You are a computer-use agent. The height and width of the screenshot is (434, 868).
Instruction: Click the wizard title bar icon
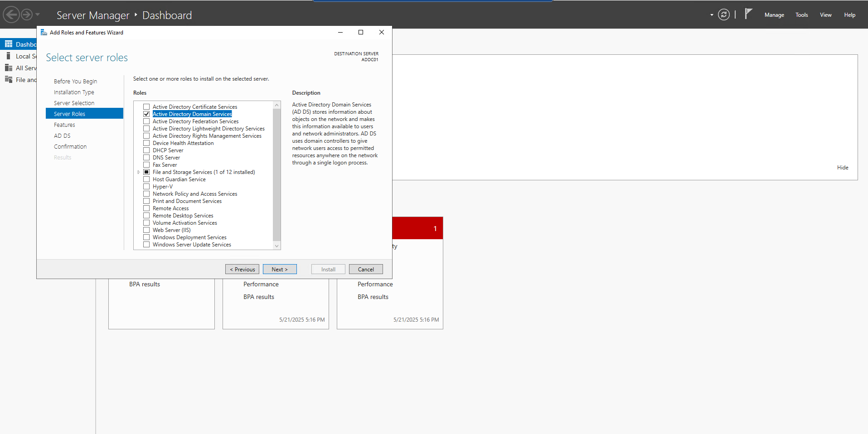[44, 32]
